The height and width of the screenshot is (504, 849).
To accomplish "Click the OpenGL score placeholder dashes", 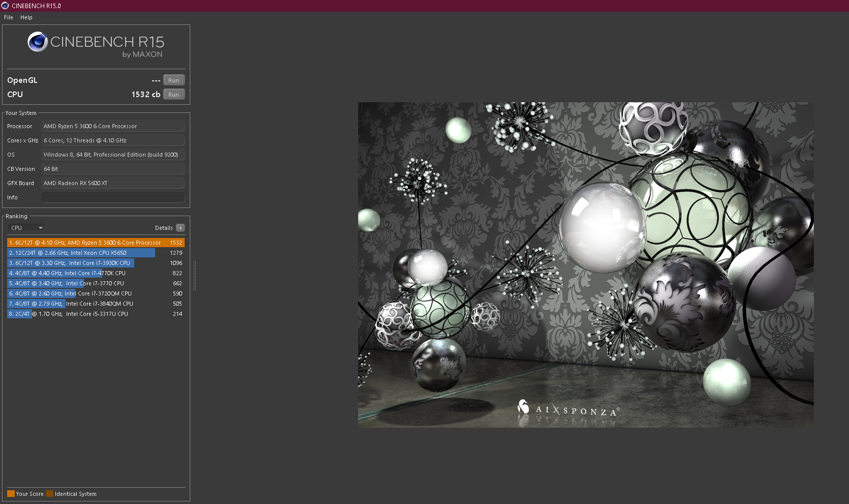I will tap(156, 80).
